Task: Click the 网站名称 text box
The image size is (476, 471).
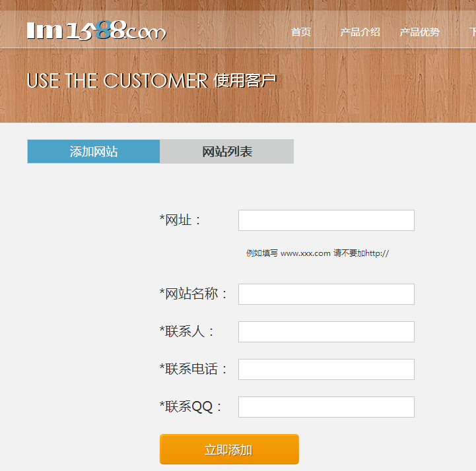Action: tap(326, 294)
